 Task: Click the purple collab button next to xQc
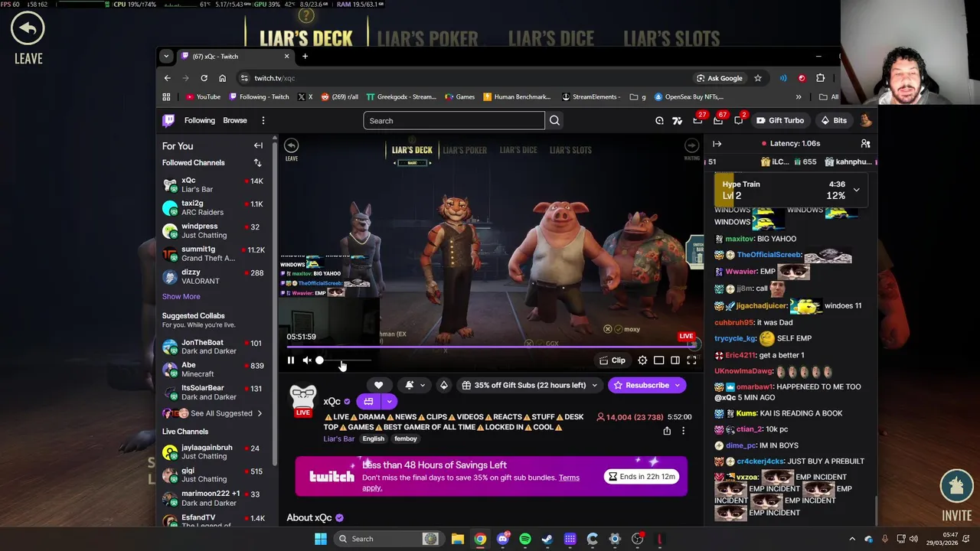[368, 401]
